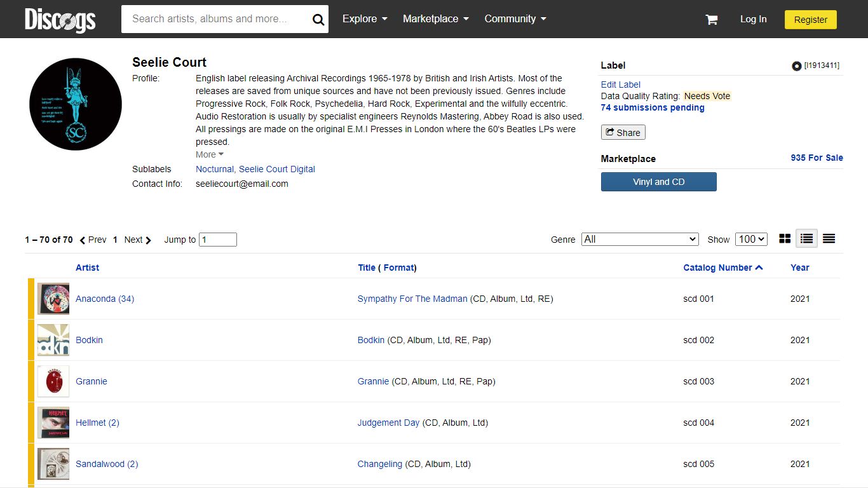Screen dimensions: 868x488
Task: Open the 935 For Sale link
Action: (x=817, y=158)
